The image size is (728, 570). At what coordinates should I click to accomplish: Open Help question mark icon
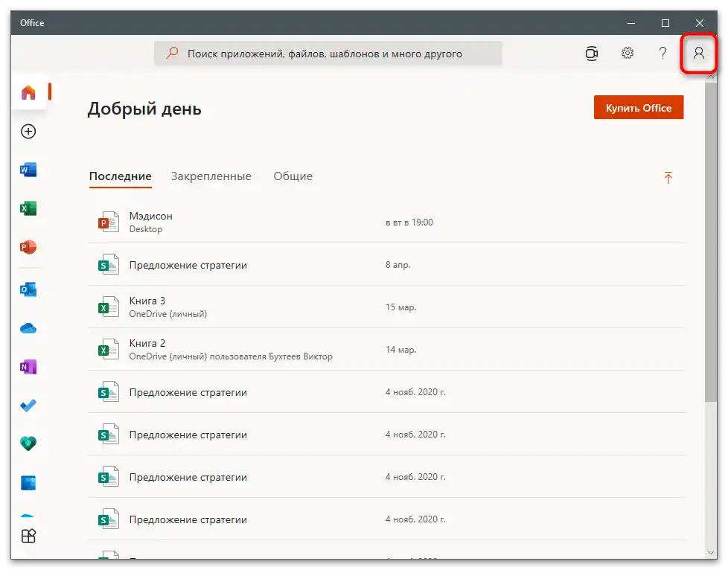click(663, 54)
